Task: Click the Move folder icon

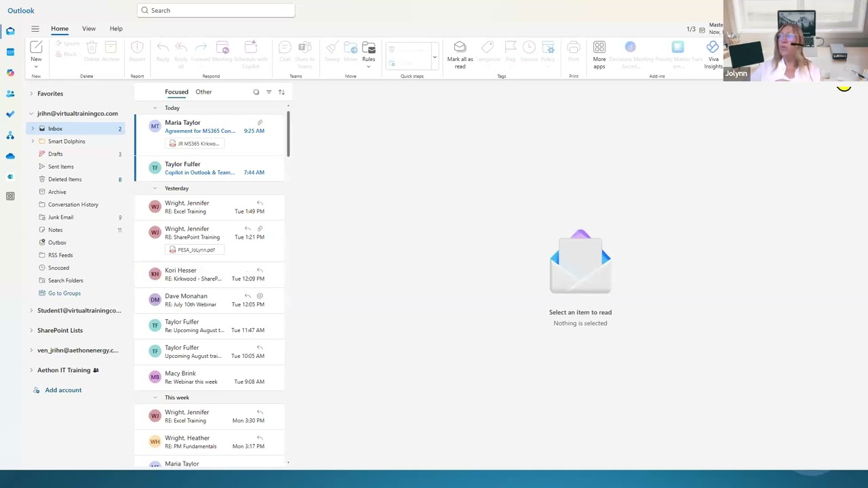Action: click(351, 47)
